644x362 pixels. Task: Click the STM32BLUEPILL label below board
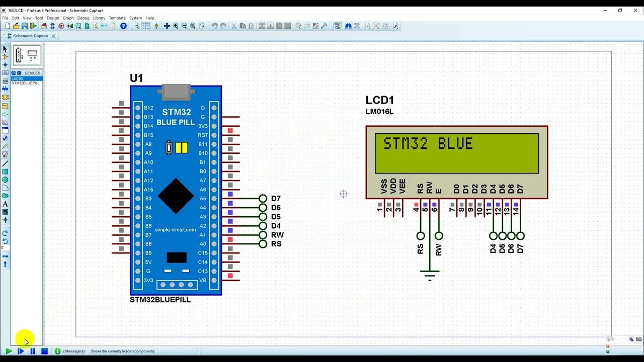pyautogui.click(x=160, y=300)
